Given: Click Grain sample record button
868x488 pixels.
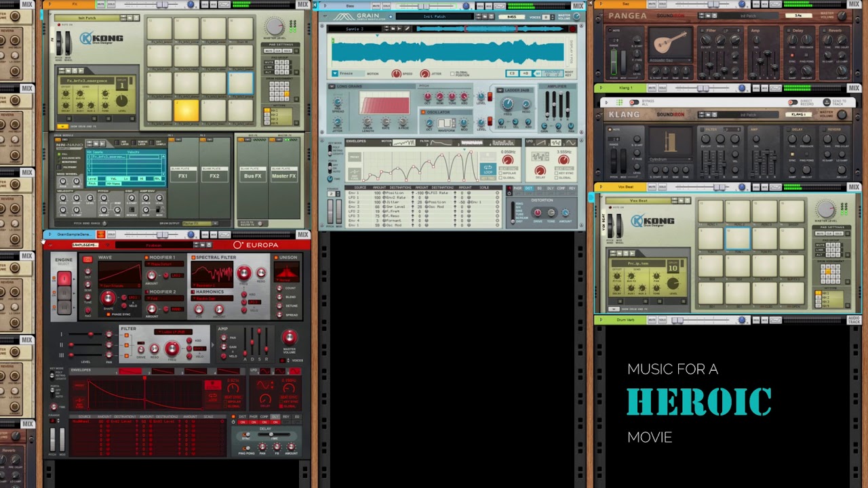Looking at the screenshot, I should coord(572,29).
